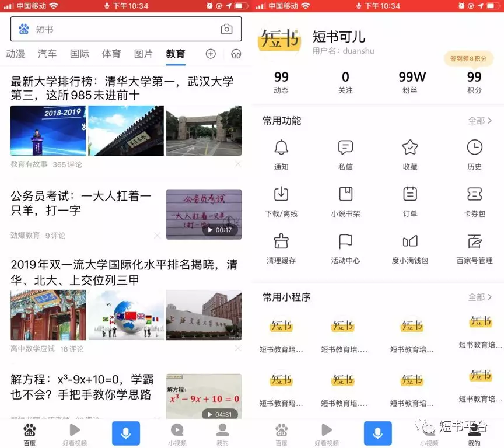The height and width of the screenshot is (448, 504).
Task: Switch to the 汽车 tab
Action: tap(47, 54)
